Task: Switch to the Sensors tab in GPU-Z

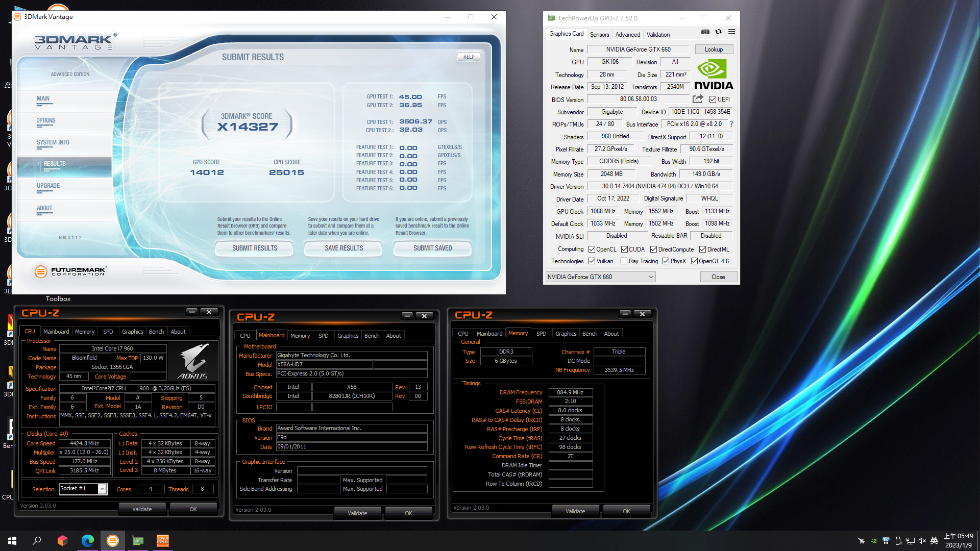Action: 599,35
